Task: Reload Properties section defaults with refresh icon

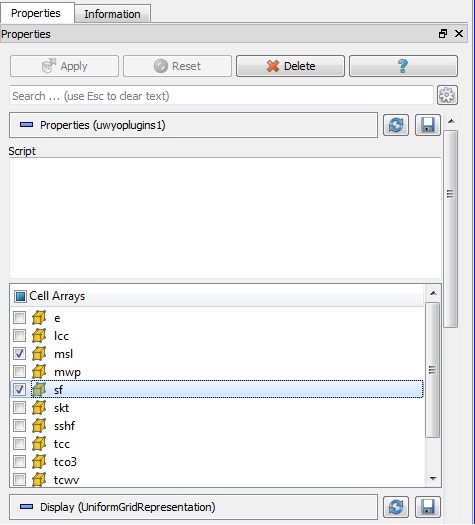Action: 396,125
